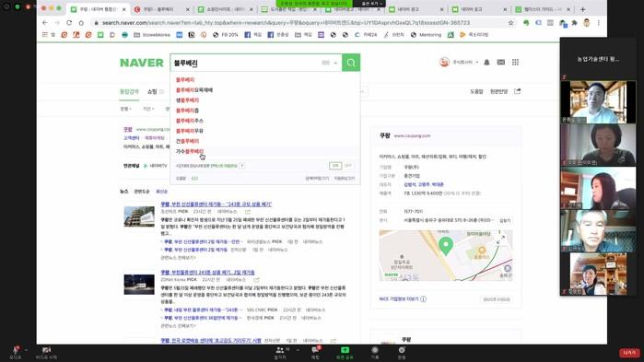
Task: Select suggestion 가수블루베리
Action: [190, 151]
